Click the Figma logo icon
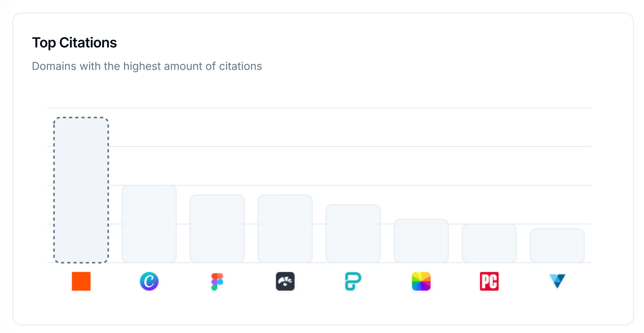The width and height of the screenshot is (644, 333). pyautogui.click(x=217, y=281)
